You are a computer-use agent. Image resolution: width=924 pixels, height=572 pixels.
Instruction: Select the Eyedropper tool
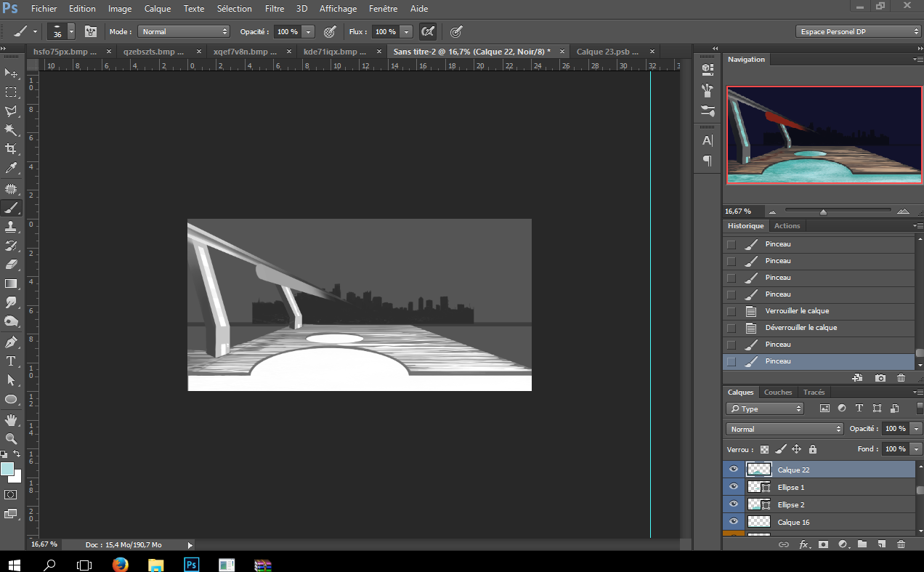pos(11,169)
